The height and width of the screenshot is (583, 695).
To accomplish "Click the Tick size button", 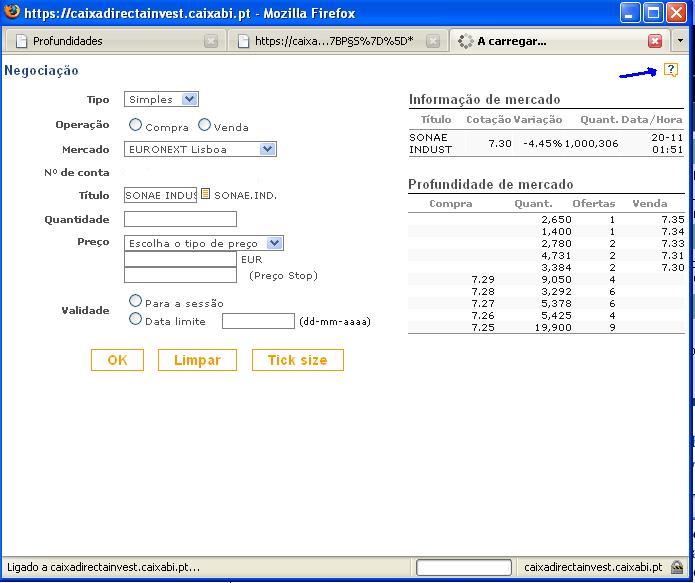I will [x=297, y=360].
